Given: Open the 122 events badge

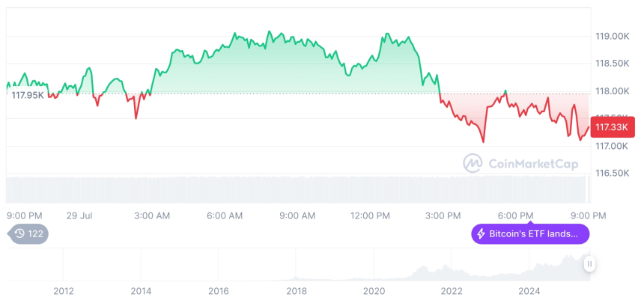Looking at the screenshot, I should point(28,233).
